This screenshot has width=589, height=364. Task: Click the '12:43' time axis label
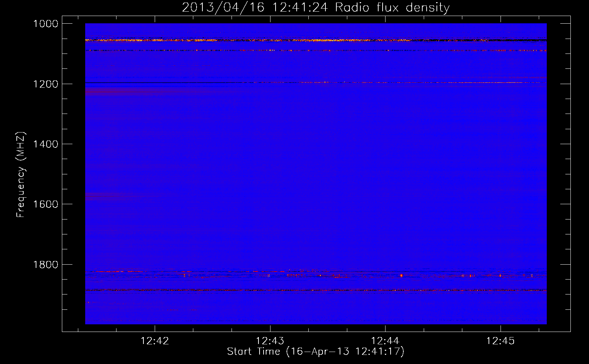(x=270, y=341)
